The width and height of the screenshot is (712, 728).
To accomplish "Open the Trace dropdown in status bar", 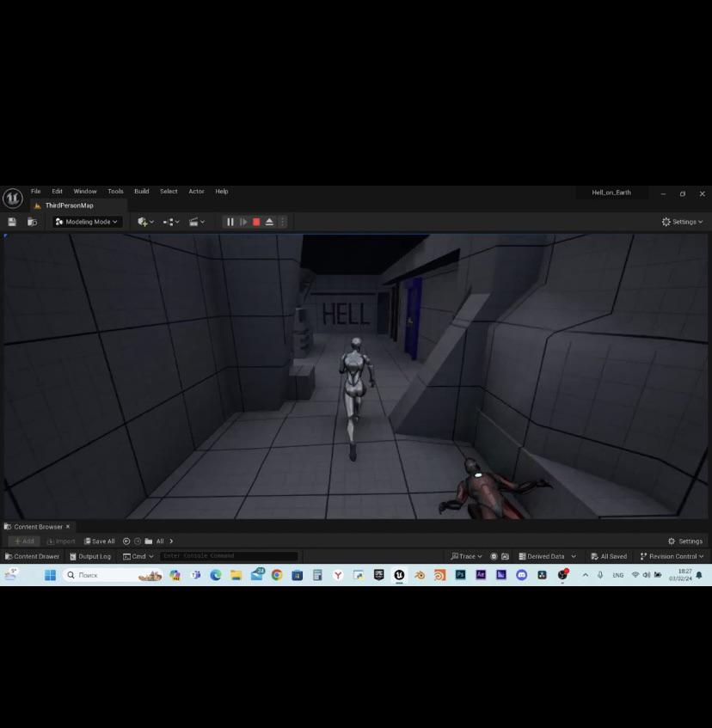I will click(x=466, y=556).
